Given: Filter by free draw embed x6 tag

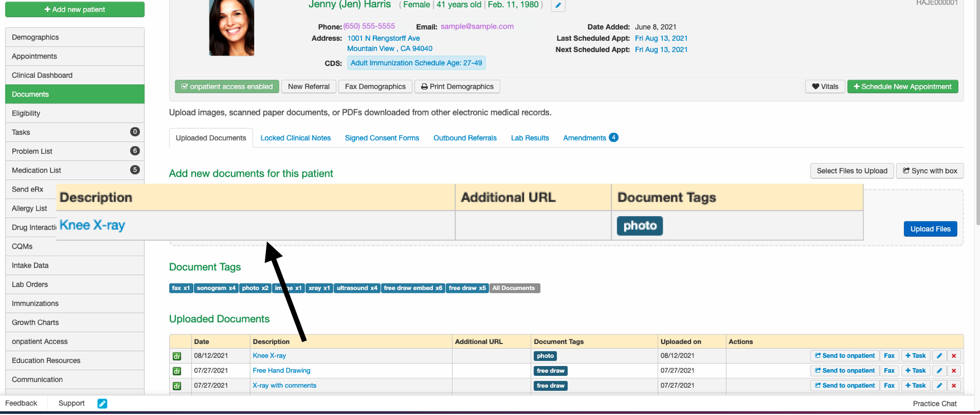Looking at the screenshot, I should [x=413, y=288].
